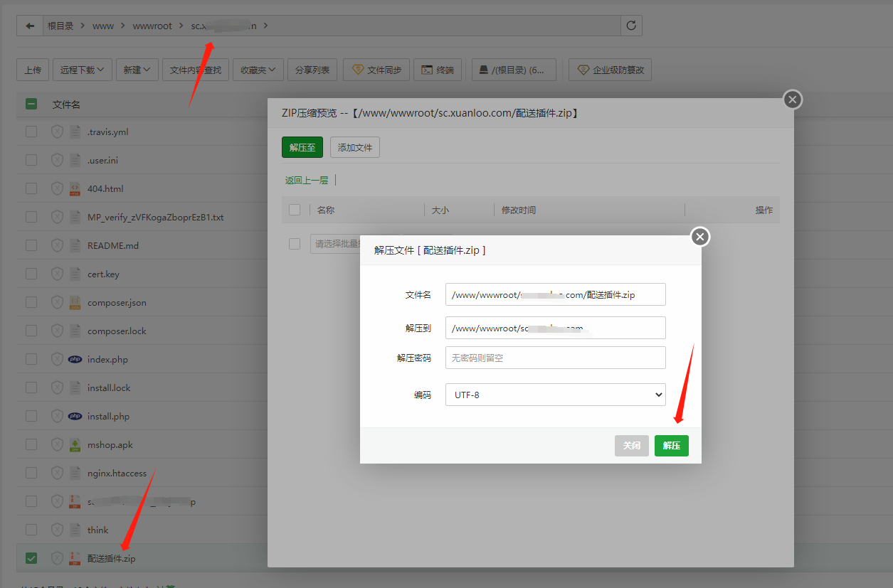Refresh the directory listing

(631, 26)
